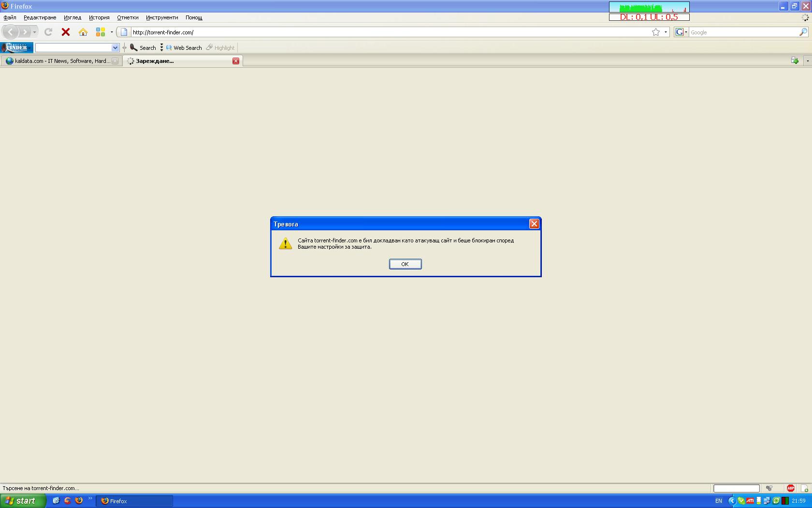This screenshot has height=508, width=812.
Task: Confirm the Тревога alert with OK
Action: [x=405, y=264]
